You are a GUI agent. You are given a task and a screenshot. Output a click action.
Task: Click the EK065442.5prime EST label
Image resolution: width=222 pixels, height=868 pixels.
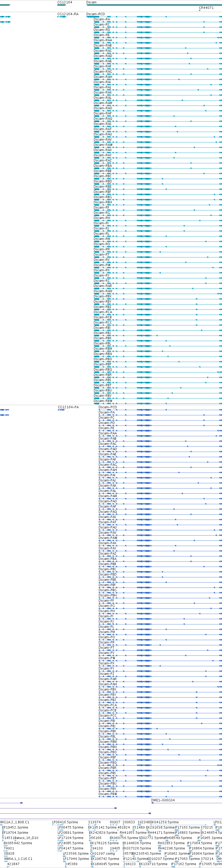pos(18,843)
